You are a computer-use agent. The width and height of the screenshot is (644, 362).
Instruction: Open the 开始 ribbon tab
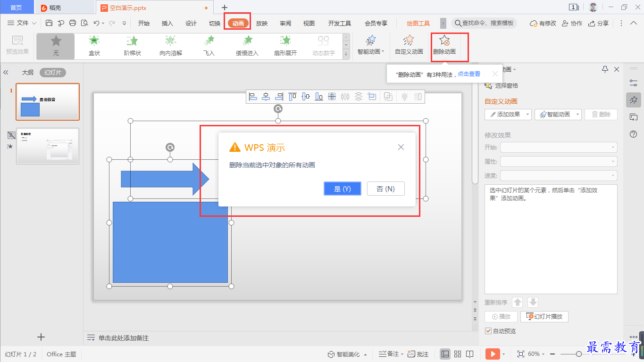pos(143,23)
